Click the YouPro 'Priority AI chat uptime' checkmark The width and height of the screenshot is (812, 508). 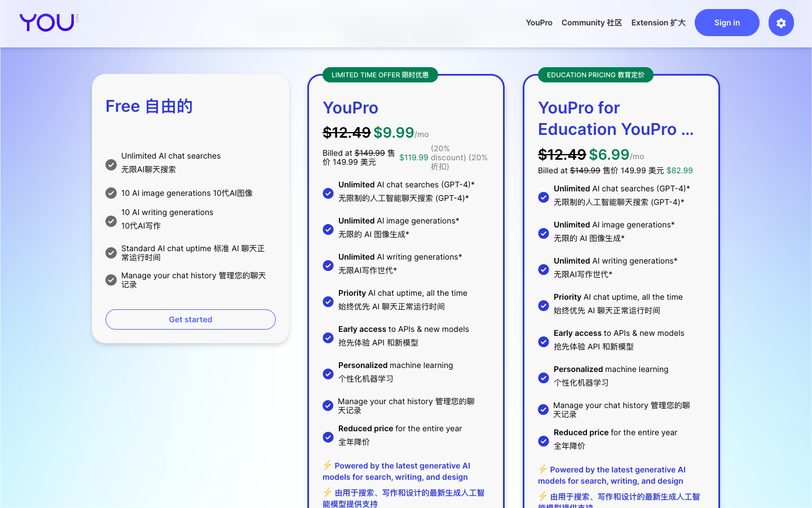click(328, 302)
